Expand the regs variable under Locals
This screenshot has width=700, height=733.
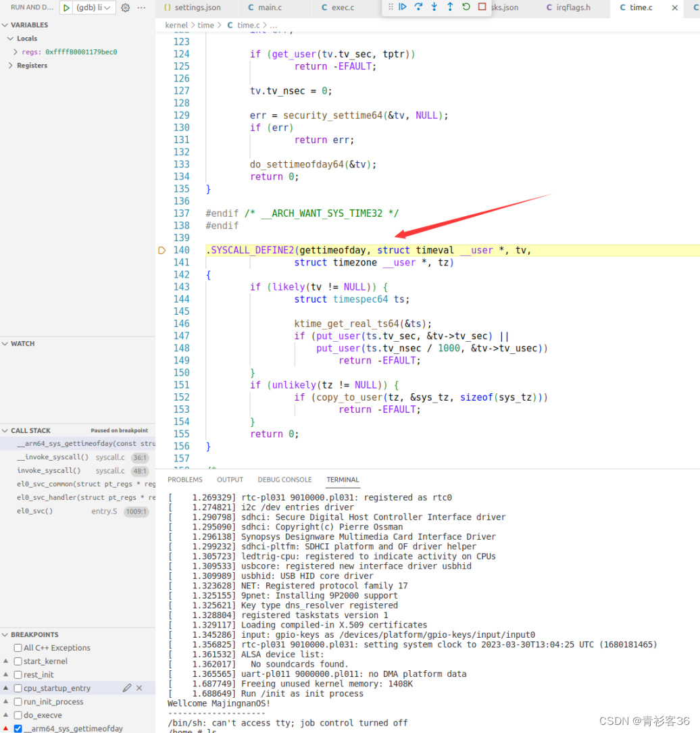click(15, 51)
